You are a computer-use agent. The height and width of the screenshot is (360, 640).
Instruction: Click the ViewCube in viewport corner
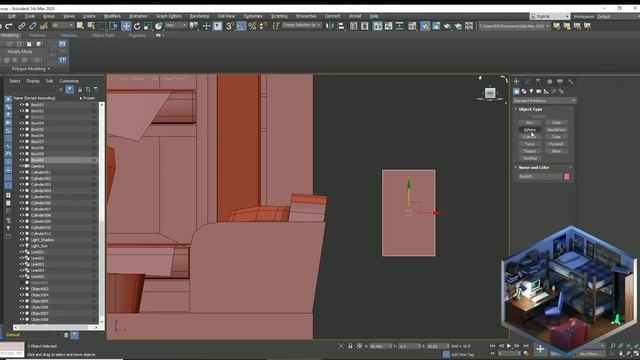tap(490, 93)
